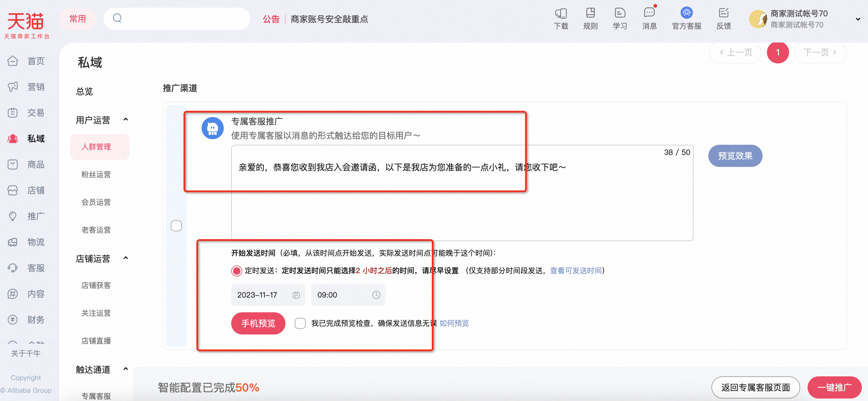Click the promotion message text area

pos(462,193)
